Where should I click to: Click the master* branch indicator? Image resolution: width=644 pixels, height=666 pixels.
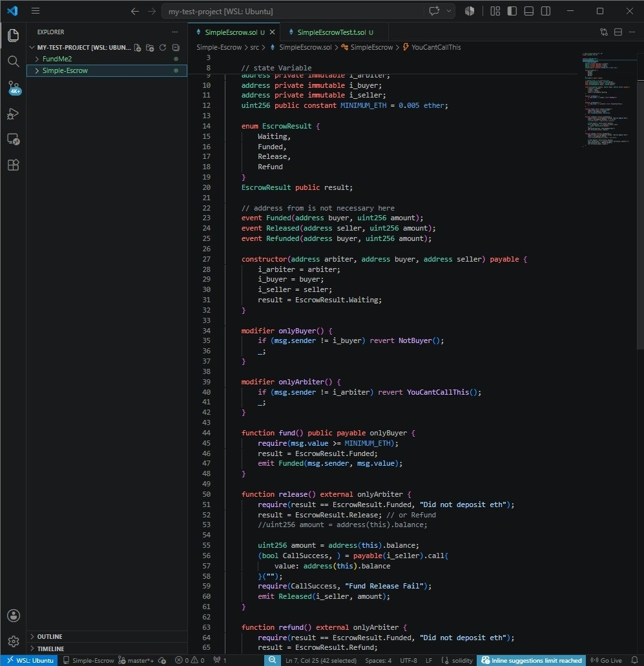coord(136,660)
